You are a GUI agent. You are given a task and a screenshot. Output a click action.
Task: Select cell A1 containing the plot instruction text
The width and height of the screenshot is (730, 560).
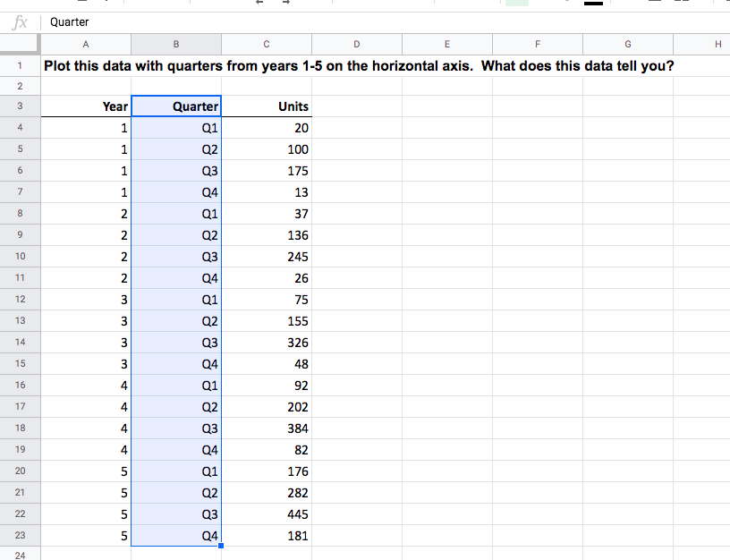(x=85, y=65)
